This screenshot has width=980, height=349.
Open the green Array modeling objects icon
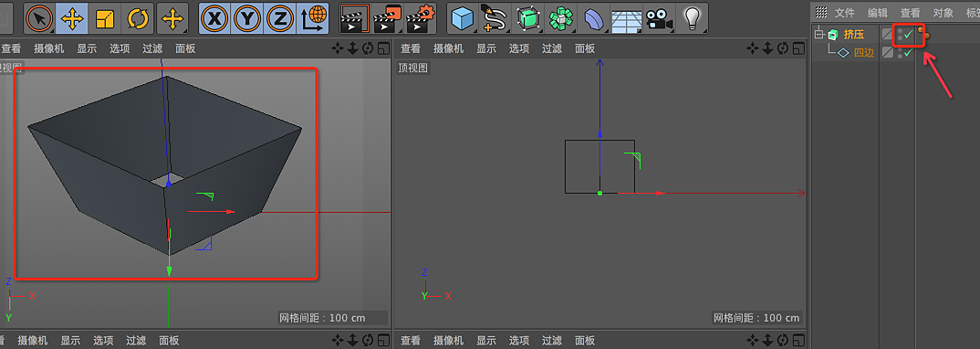pyautogui.click(x=561, y=19)
